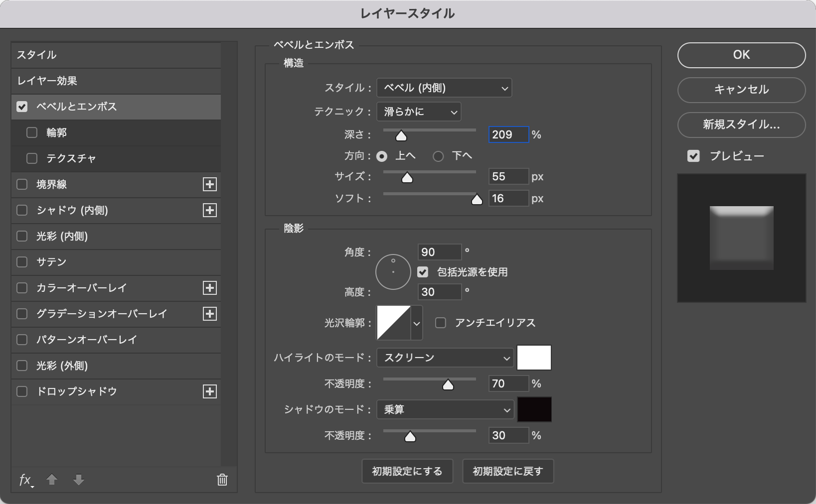Viewport: 816px width, 504px height.
Task: Click plus icon next to カラーオーバーレイ
Action: [x=210, y=288]
